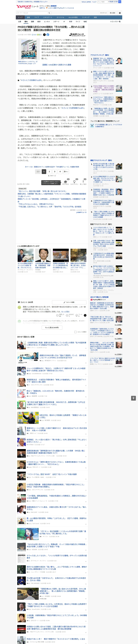Open the 速報 navigation tab
The width and height of the screenshot is (138, 644).
pos(28,17)
